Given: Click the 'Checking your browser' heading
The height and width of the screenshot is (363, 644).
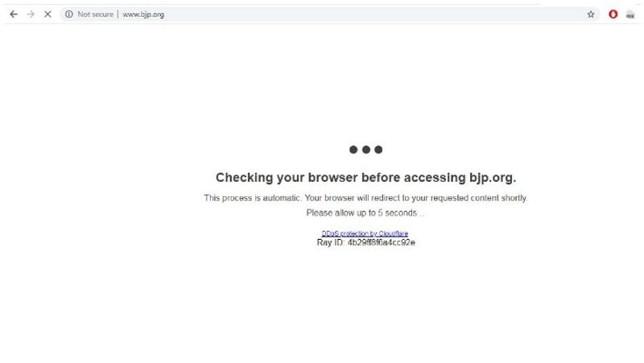Looking at the screenshot, I should [x=365, y=177].
